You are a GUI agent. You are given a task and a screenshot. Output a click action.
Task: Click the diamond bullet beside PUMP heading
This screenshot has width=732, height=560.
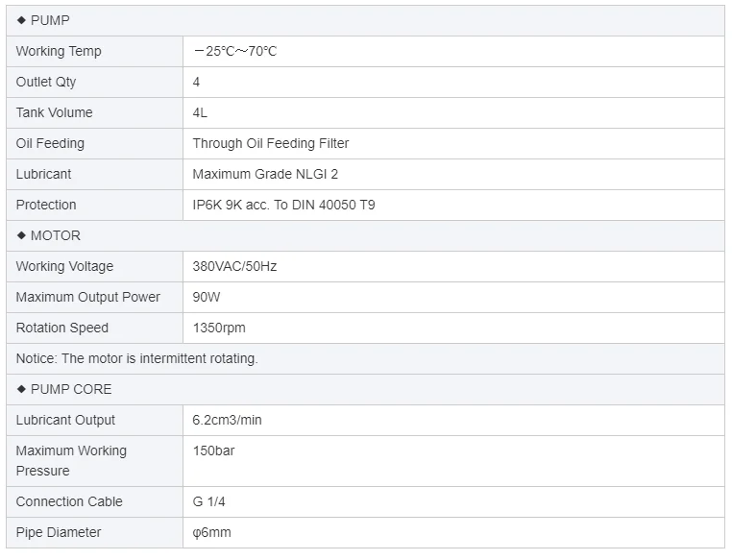(x=21, y=20)
